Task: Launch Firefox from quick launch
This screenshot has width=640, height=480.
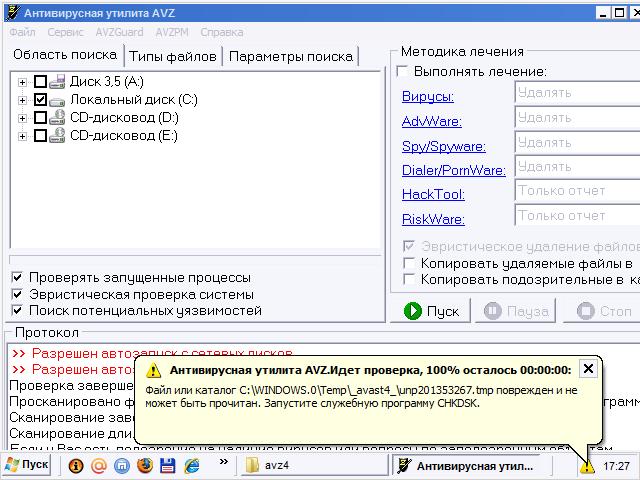Action: pyautogui.click(x=144, y=465)
